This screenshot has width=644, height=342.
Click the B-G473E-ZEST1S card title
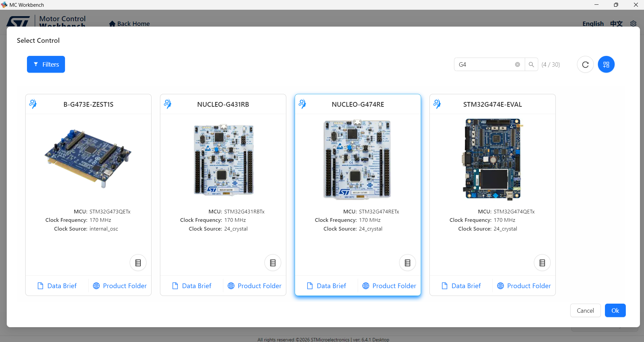click(x=89, y=104)
